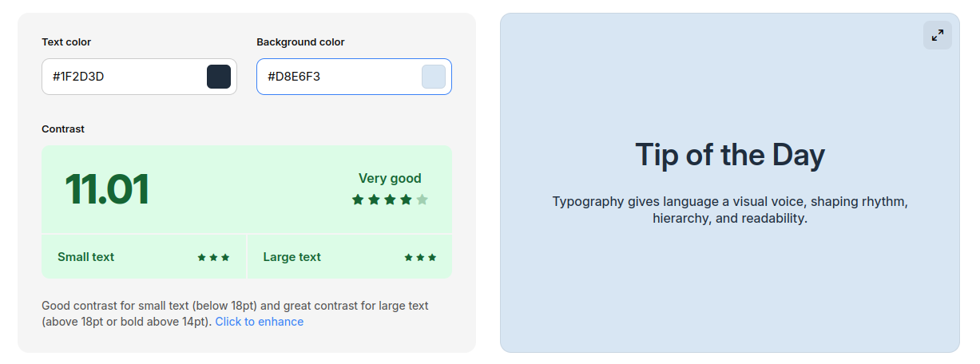Click the Large text three-star rating
Screen dimensions: 980x364
click(x=420, y=257)
